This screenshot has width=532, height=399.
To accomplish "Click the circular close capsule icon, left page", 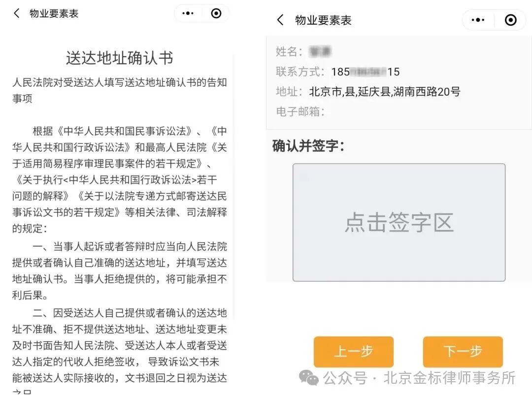I will click(x=216, y=13).
